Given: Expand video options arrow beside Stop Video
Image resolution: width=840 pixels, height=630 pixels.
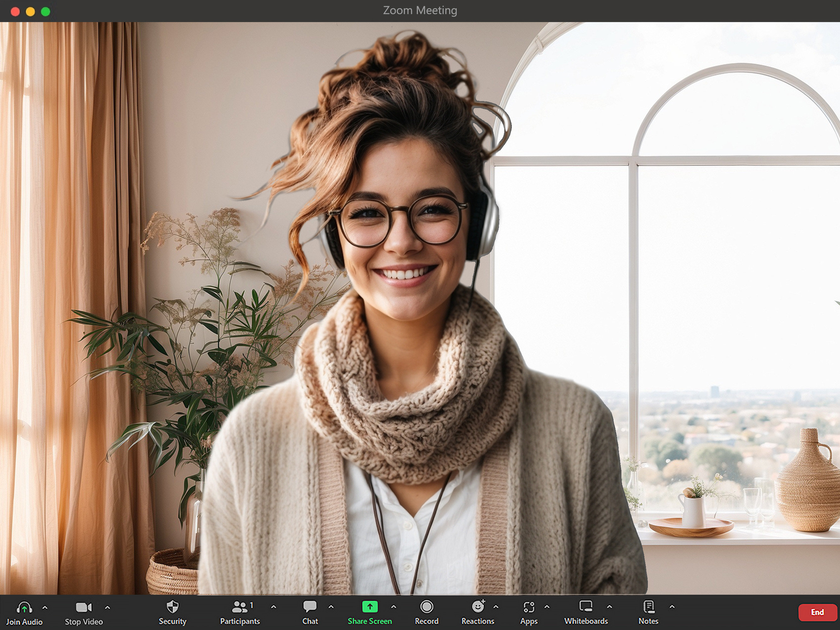Looking at the screenshot, I should (107, 607).
